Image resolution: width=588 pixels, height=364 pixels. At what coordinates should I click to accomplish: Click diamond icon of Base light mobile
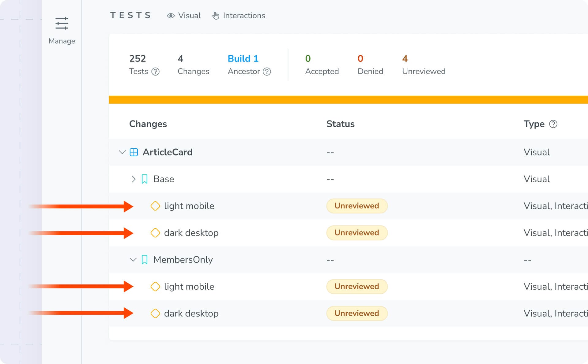click(155, 206)
